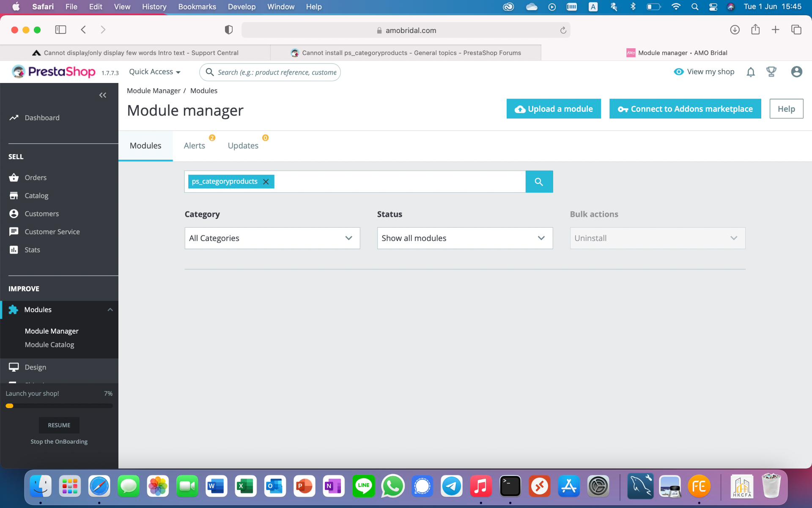Image resolution: width=812 pixels, height=508 pixels.
Task: Click Safari's sidebar toggle icon
Action: pos(60,30)
